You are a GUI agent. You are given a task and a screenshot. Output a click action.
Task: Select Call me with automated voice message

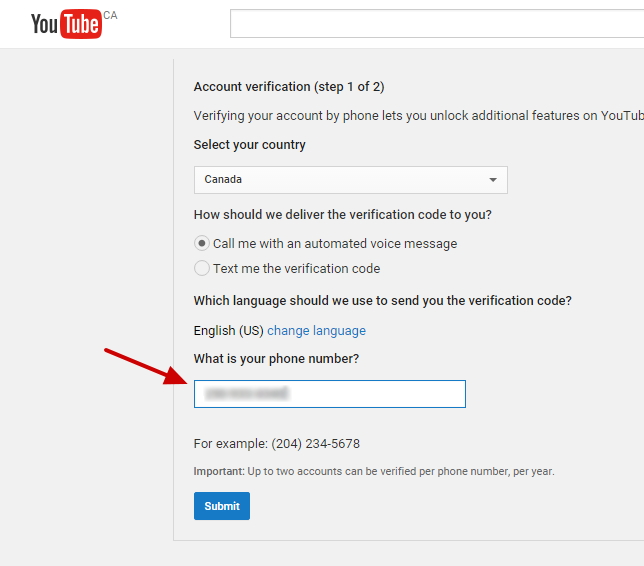coord(202,244)
